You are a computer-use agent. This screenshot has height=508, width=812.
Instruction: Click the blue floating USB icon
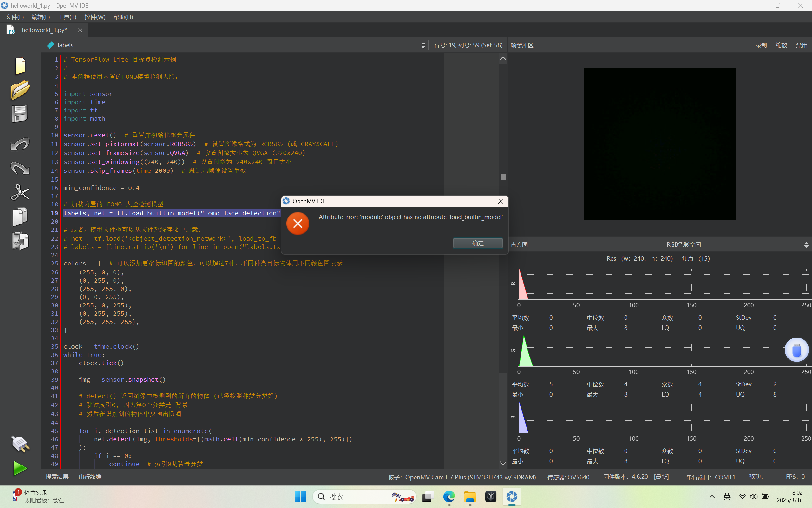pyautogui.click(x=796, y=350)
